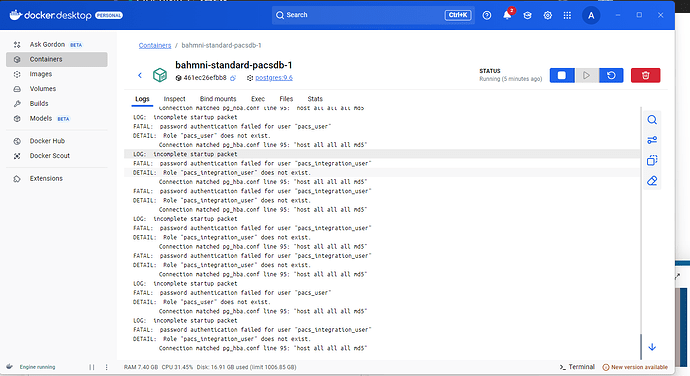Open the log display options sliders icon

coord(652,140)
